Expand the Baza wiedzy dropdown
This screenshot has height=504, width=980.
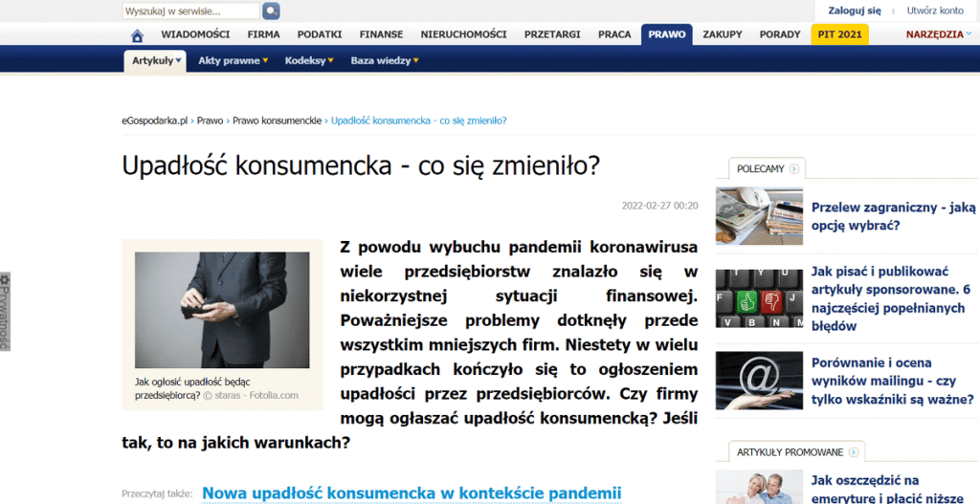coord(385,60)
